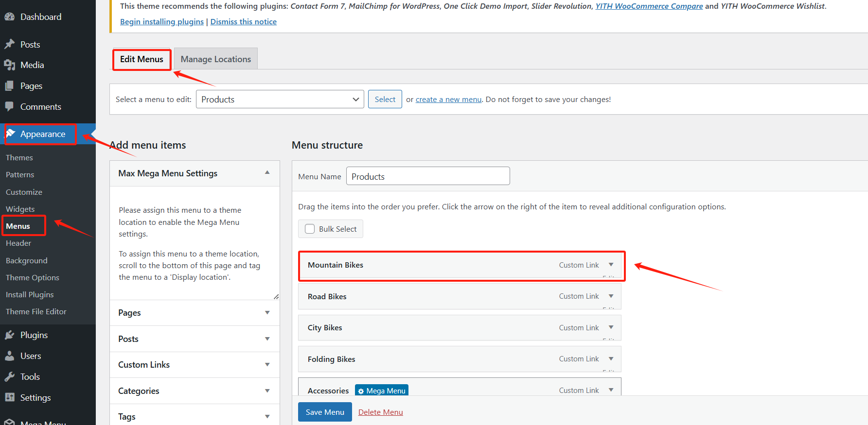Collapse the Max Mega Menu Settings panel
Screen dimensions: 868x425
[x=267, y=173]
